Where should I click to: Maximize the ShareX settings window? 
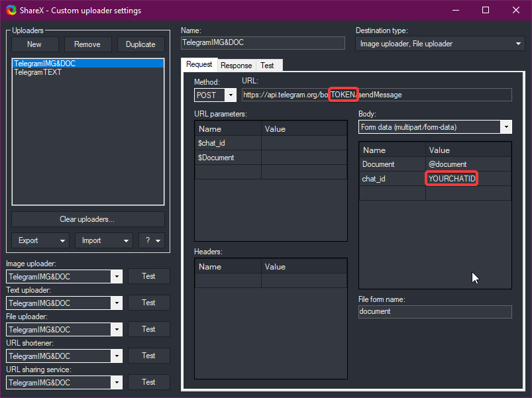(486, 10)
